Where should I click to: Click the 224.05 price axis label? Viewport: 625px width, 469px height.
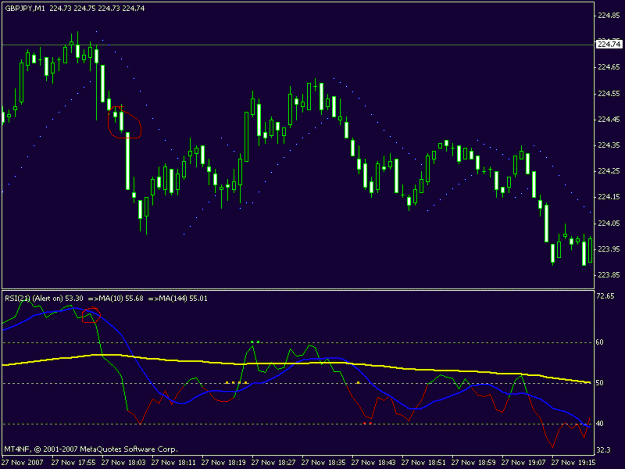coord(609,223)
